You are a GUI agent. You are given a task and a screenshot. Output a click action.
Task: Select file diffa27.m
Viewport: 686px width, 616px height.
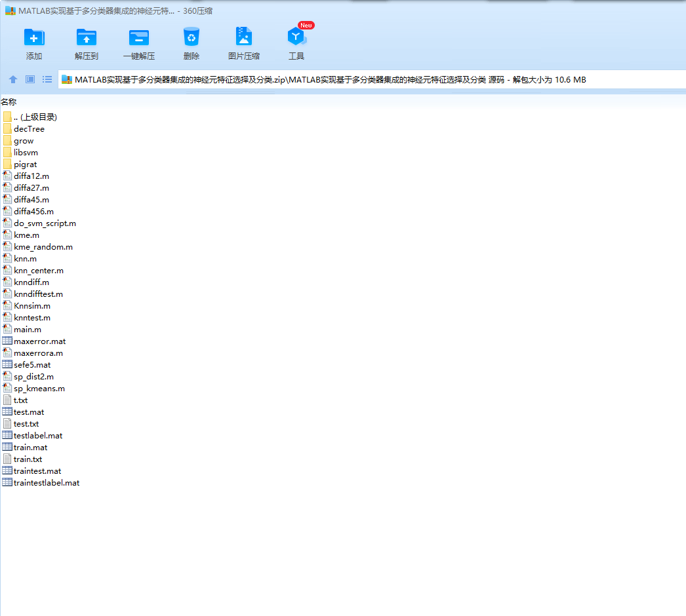pos(26,188)
